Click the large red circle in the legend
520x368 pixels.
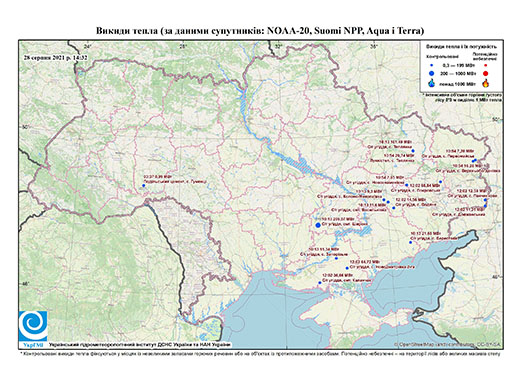pos(485,74)
